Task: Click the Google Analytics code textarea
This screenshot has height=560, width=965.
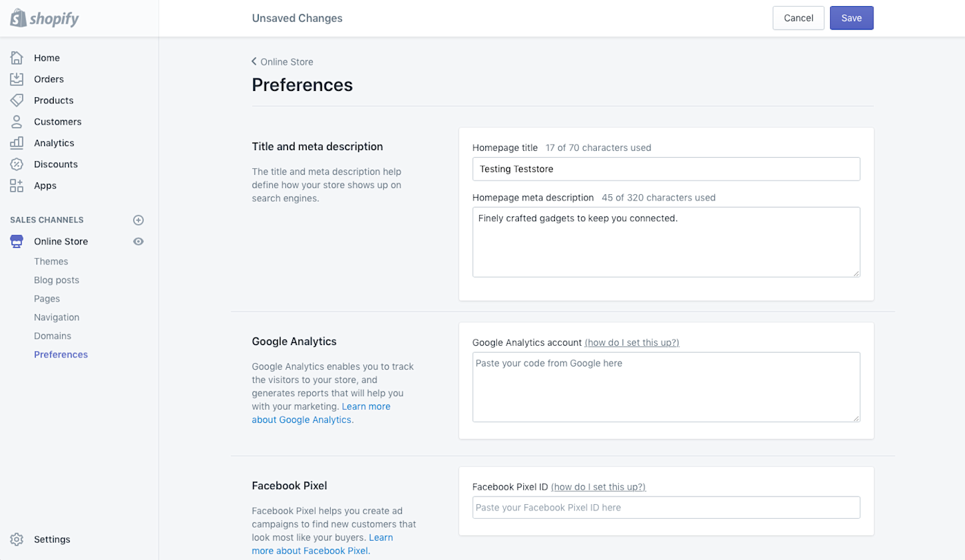Action: [x=666, y=387]
